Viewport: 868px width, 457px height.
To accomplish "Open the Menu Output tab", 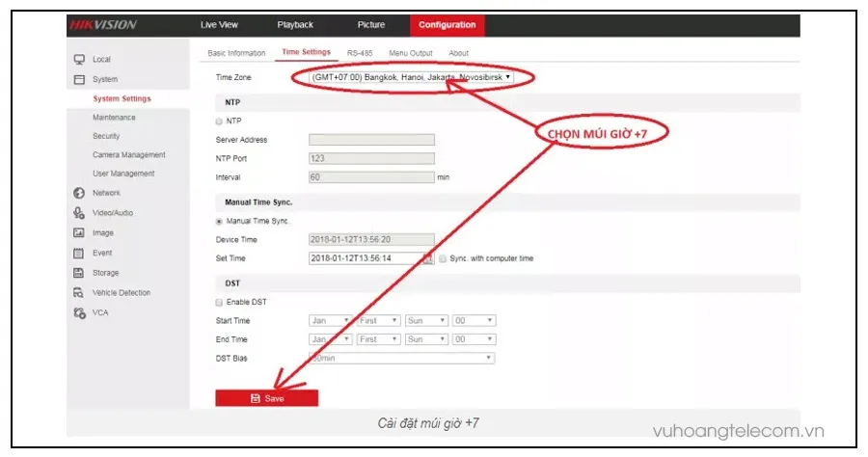I will (x=410, y=53).
